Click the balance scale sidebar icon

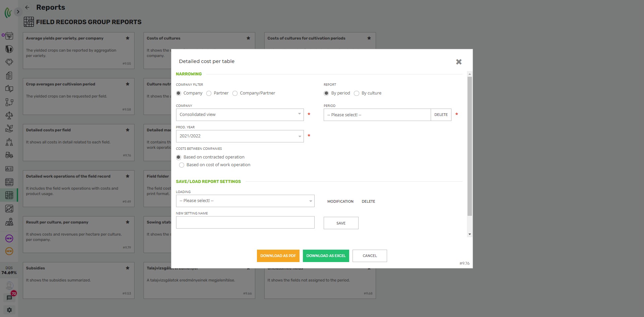coord(9,116)
